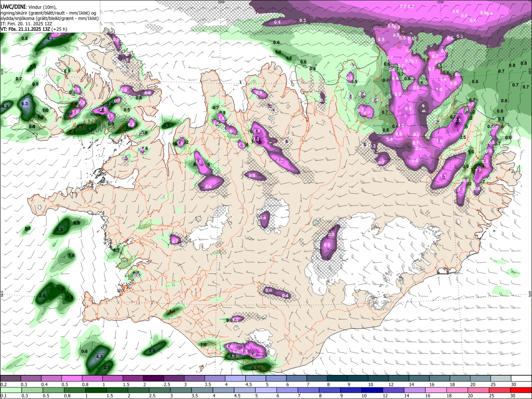Pick the pale green swatch labeled 0.1 in lower legend

tap(10, 390)
